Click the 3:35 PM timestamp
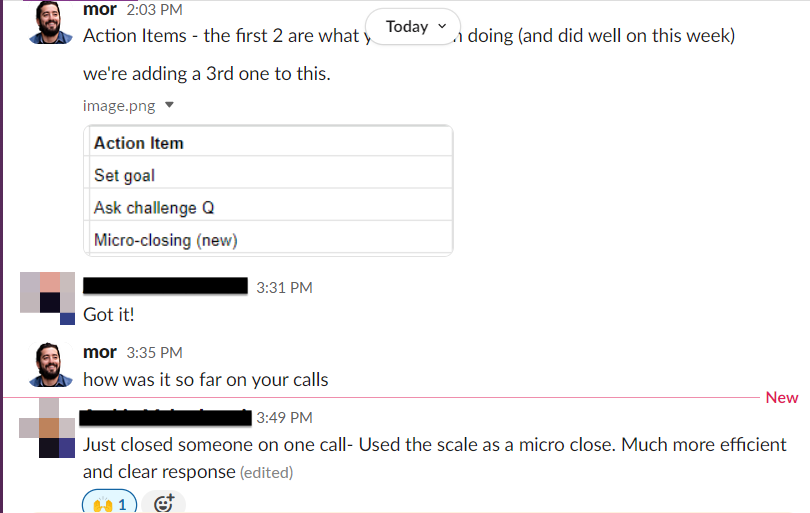 coord(154,352)
